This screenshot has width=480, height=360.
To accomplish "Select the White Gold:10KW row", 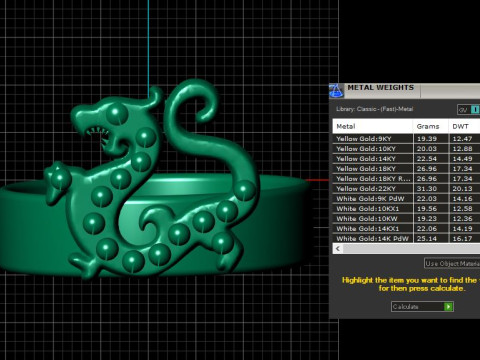I will coord(406,219).
